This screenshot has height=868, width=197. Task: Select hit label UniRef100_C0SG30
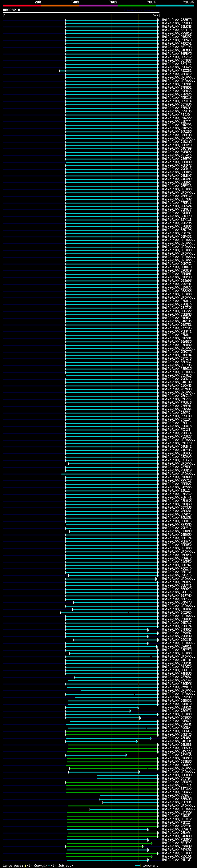177,718
